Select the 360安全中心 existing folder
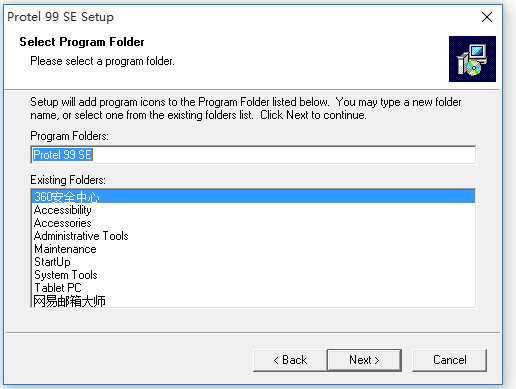The image size is (516, 389). pos(253,197)
